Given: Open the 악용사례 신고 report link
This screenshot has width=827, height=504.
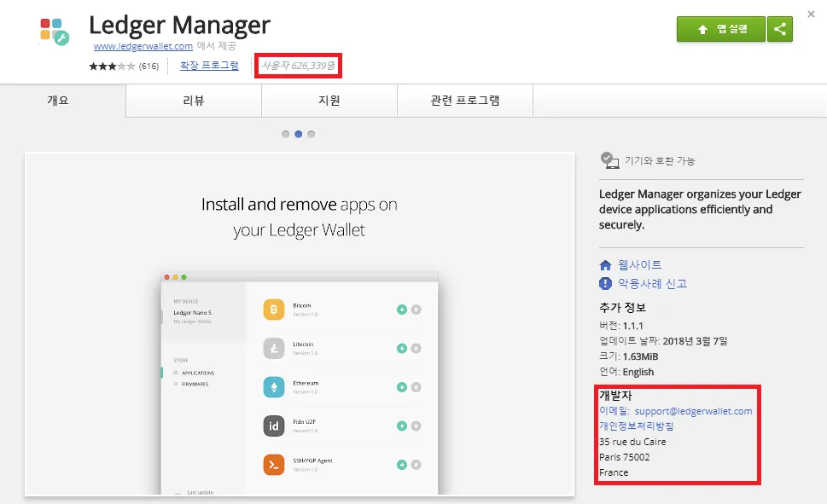Looking at the screenshot, I should (x=652, y=284).
